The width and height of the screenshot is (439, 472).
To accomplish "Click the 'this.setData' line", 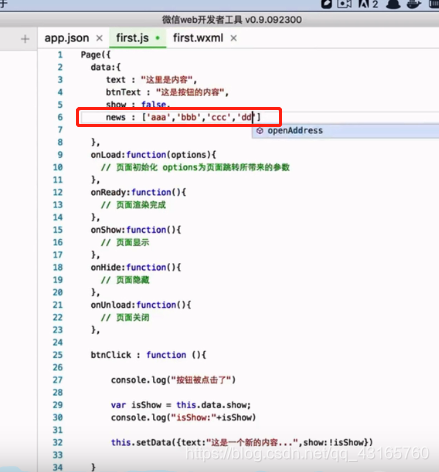I will (x=242, y=442).
